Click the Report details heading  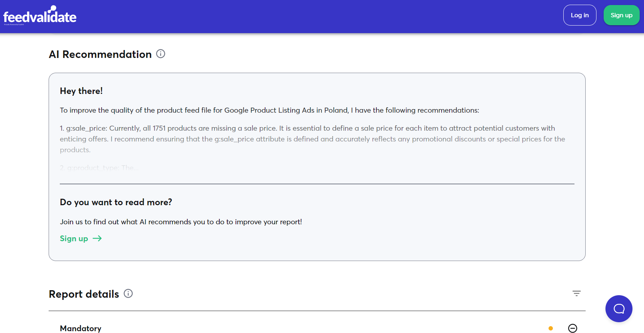(84, 294)
